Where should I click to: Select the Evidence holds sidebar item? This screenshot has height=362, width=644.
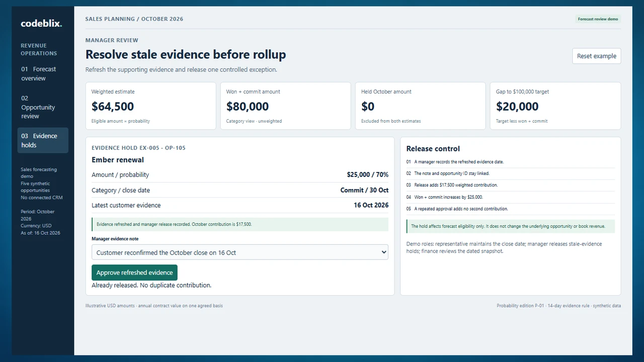tap(43, 140)
